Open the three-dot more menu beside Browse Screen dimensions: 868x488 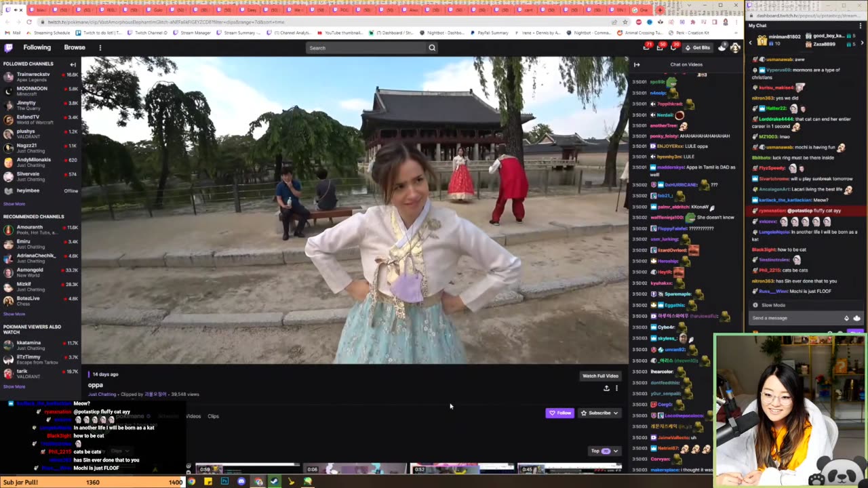[x=100, y=47]
